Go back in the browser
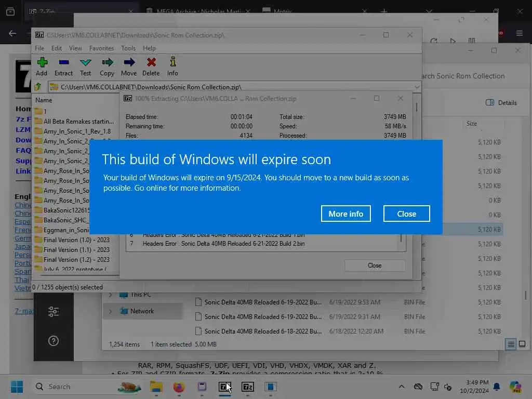This screenshot has width=532, height=399. point(12,33)
